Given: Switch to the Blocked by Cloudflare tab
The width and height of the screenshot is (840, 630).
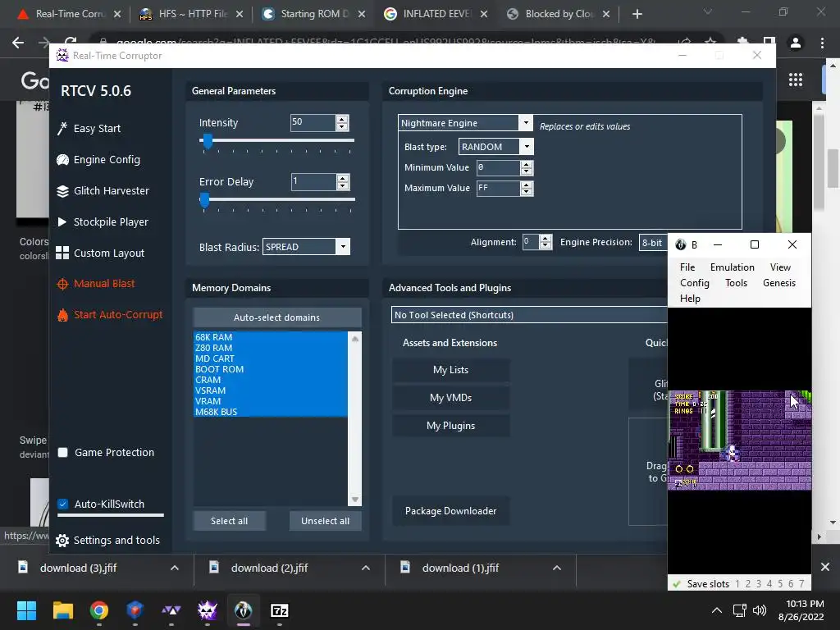Looking at the screenshot, I should 559,14.
